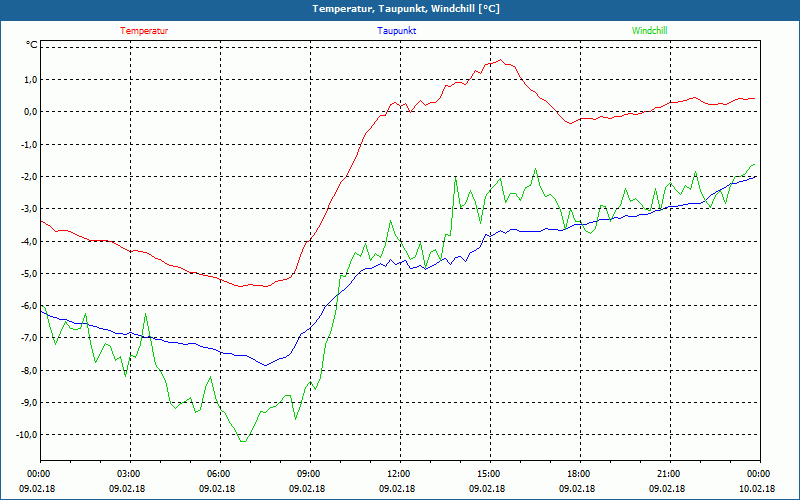
Task: Click the '09.02.18' date under 06:00
Action: click(217, 489)
